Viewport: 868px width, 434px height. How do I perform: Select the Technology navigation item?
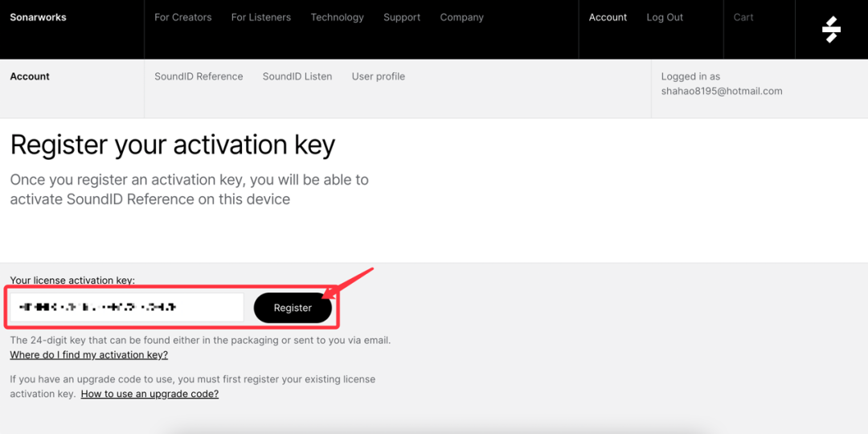click(x=337, y=18)
